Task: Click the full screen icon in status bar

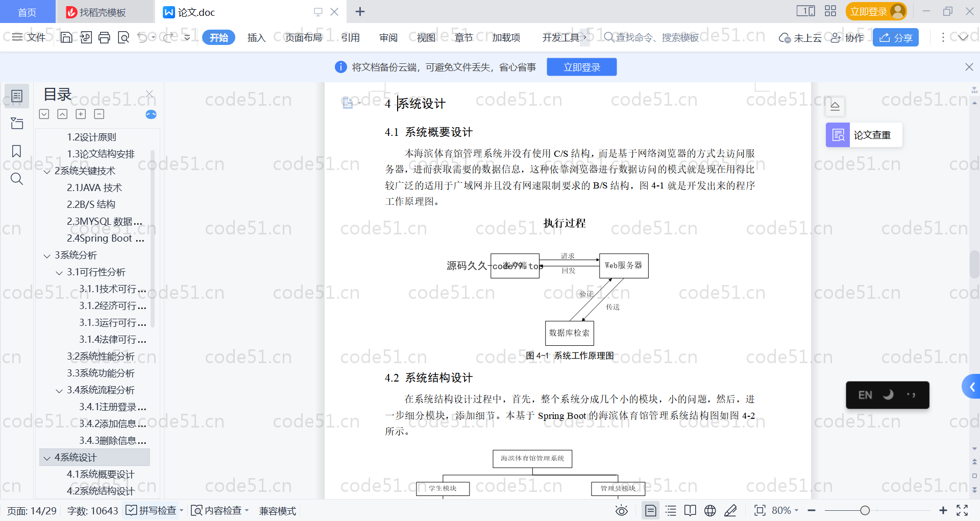Action: tap(962, 510)
